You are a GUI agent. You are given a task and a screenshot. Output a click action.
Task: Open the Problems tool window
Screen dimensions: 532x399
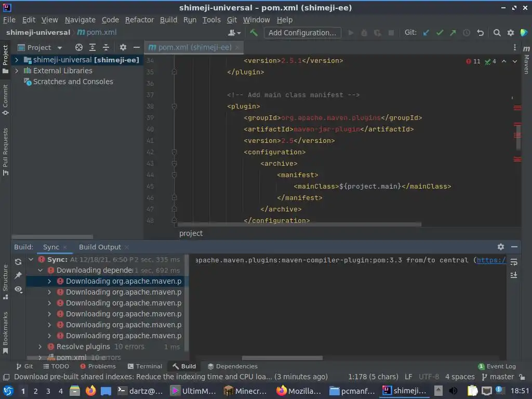[98, 366]
